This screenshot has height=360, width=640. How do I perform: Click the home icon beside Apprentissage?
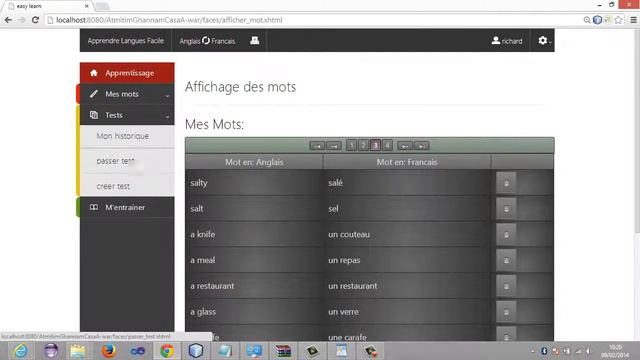93,73
